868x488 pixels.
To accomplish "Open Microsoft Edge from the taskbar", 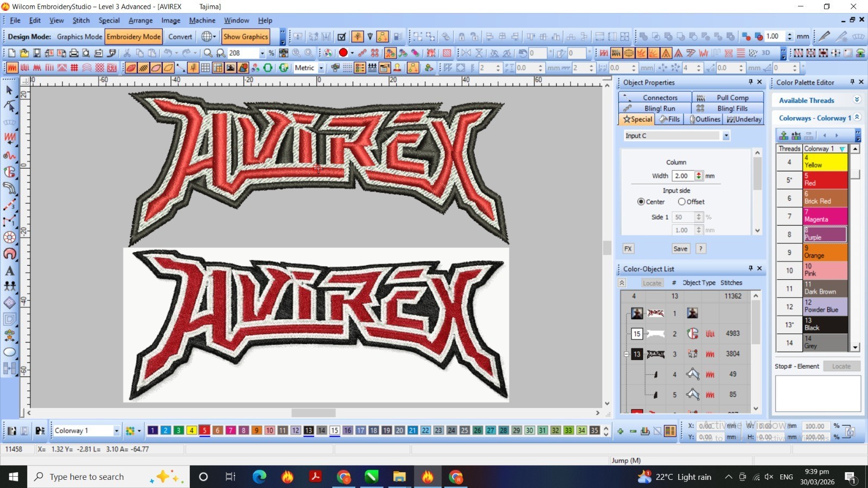I will (259, 477).
